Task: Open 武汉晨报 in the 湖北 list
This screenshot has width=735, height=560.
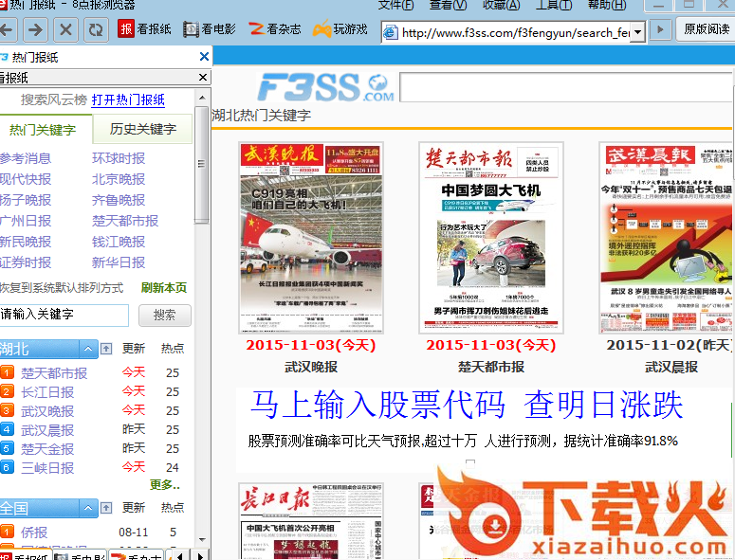Action: (47, 430)
